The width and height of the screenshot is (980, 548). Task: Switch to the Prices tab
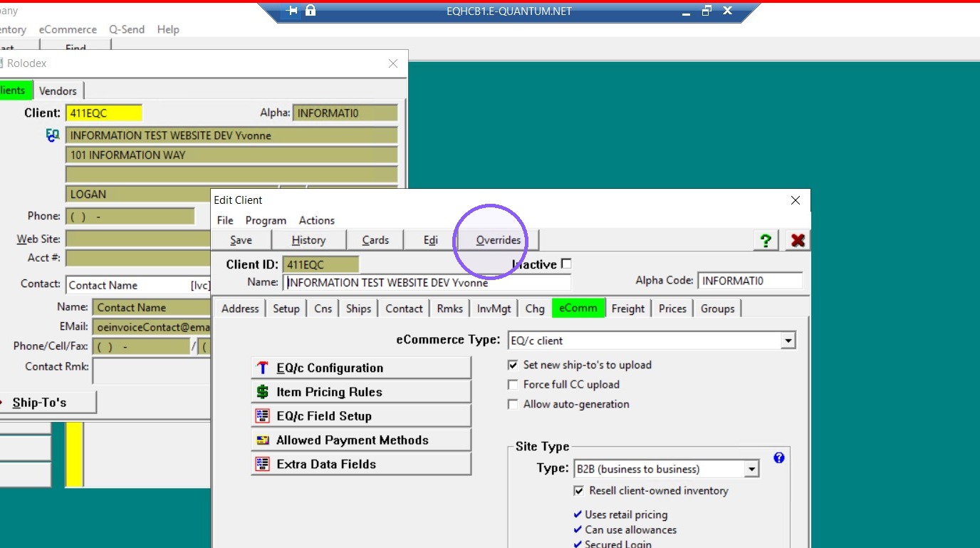click(673, 309)
